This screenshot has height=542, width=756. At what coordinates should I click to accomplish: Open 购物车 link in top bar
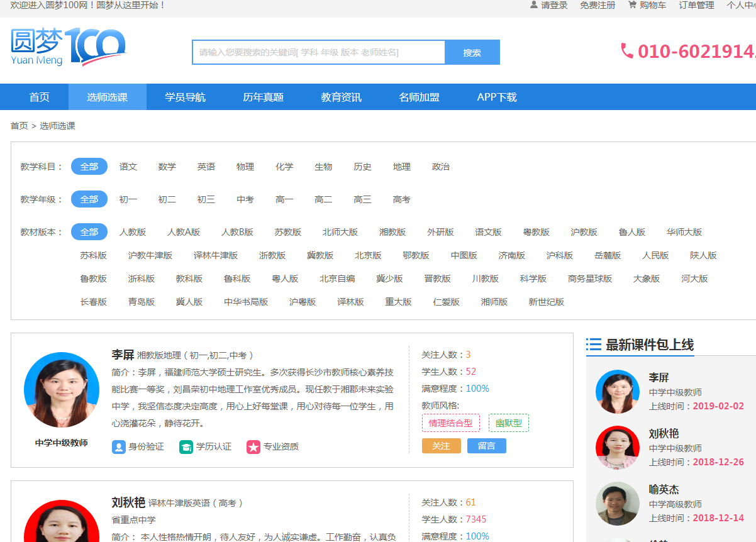click(653, 5)
